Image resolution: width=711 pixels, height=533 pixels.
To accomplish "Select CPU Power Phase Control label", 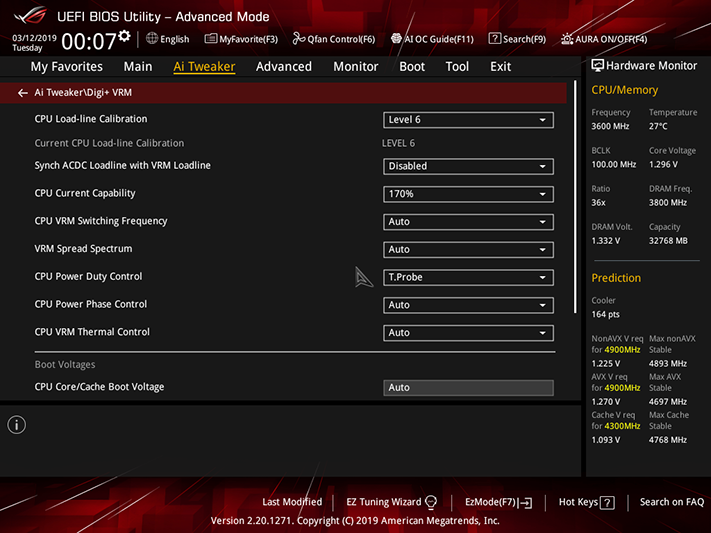I will tap(91, 304).
